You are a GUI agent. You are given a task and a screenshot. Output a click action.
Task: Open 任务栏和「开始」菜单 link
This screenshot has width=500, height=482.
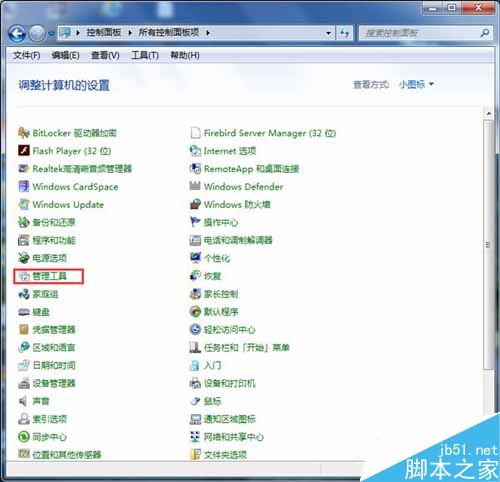(x=247, y=348)
